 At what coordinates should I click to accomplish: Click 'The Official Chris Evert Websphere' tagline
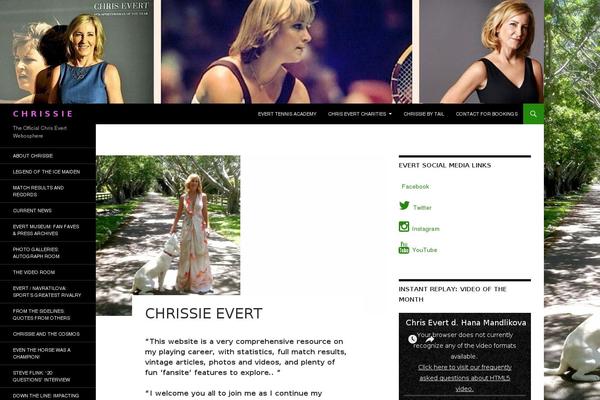click(x=40, y=132)
